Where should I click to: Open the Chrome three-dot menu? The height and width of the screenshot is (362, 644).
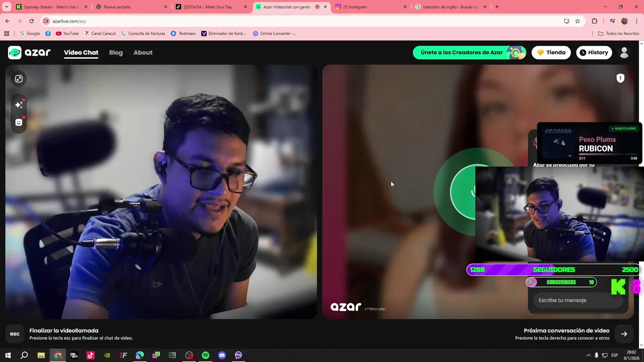click(x=636, y=21)
